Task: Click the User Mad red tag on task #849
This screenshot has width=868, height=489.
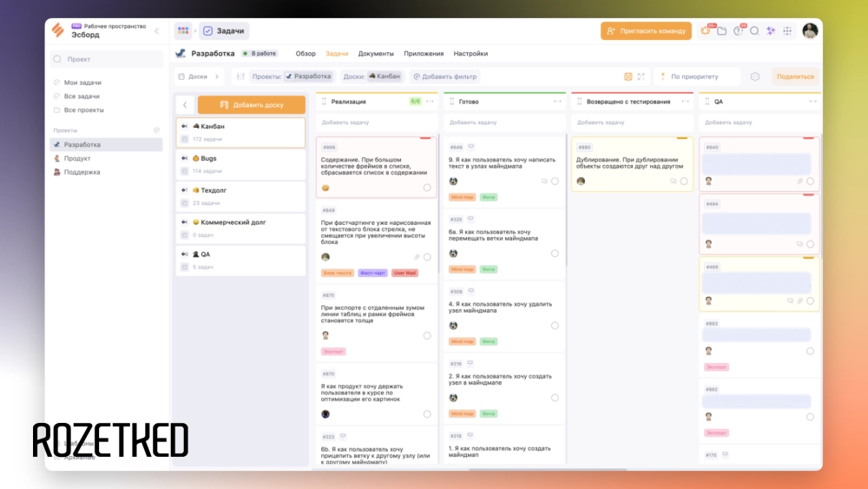Action: [404, 273]
